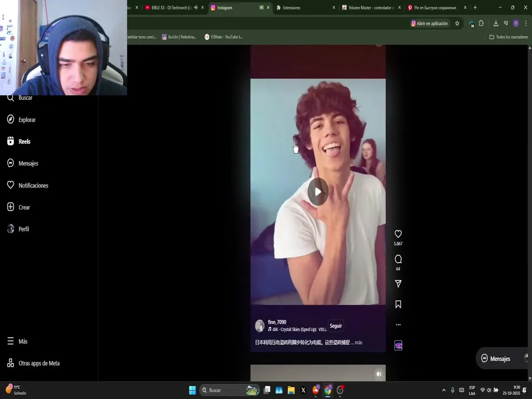Open the ESP LAA language switcher
The image size is (532, 399).
472,390
